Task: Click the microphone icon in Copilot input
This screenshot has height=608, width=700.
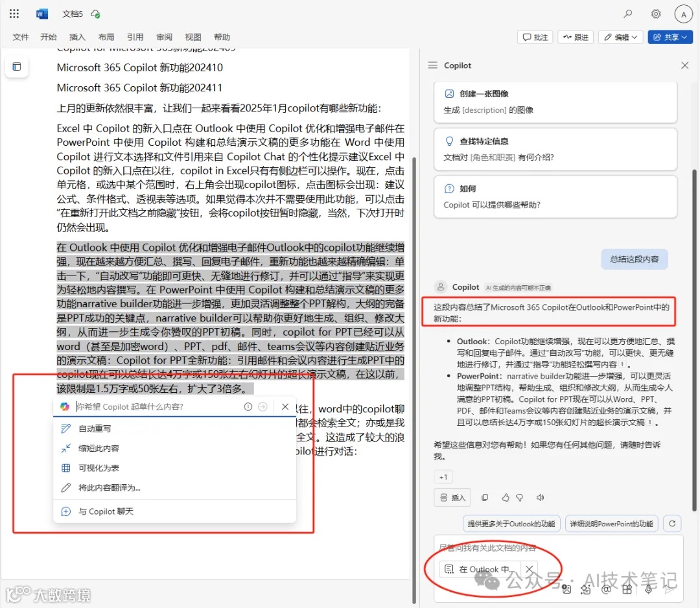Action: (648, 589)
